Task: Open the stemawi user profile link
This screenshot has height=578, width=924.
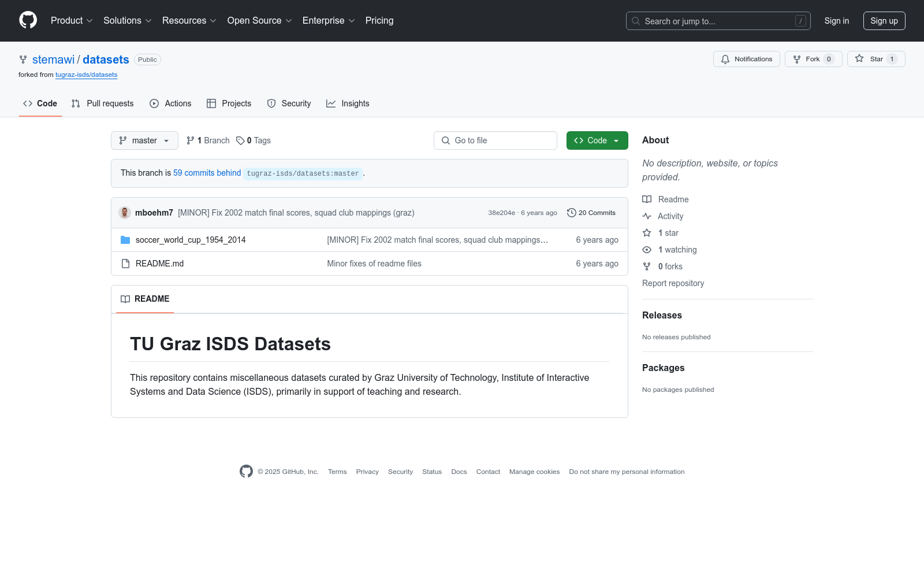Action: (x=53, y=60)
